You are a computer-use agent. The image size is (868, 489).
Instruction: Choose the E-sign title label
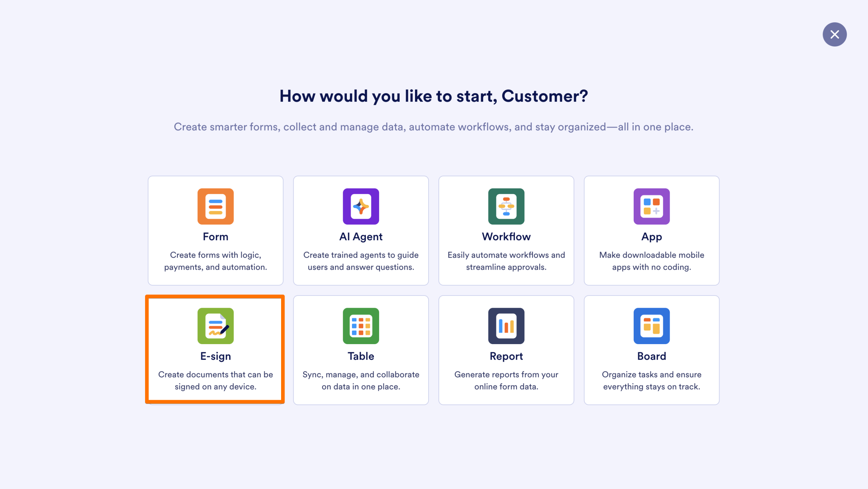click(x=216, y=356)
